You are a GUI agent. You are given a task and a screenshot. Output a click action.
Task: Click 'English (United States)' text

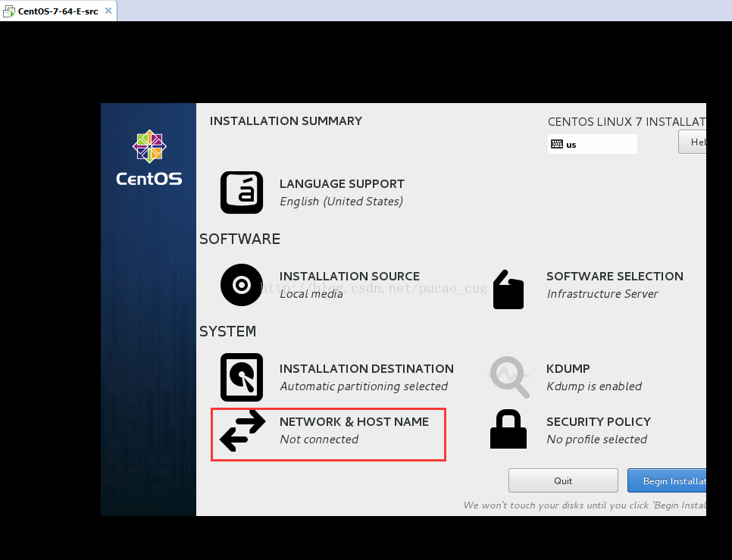point(341,202)
